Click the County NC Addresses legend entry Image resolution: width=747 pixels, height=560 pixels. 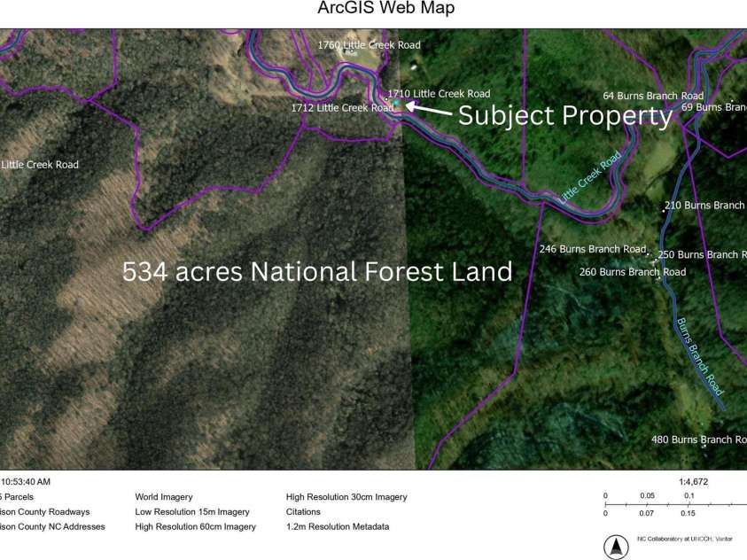52,526
